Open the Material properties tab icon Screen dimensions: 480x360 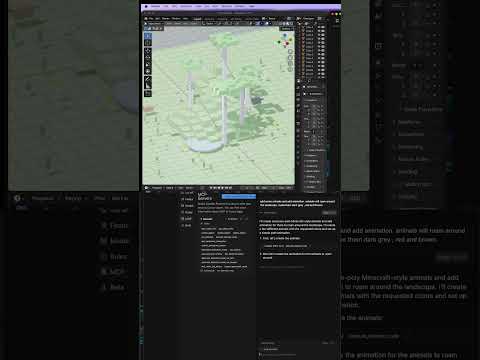point(298,163)
